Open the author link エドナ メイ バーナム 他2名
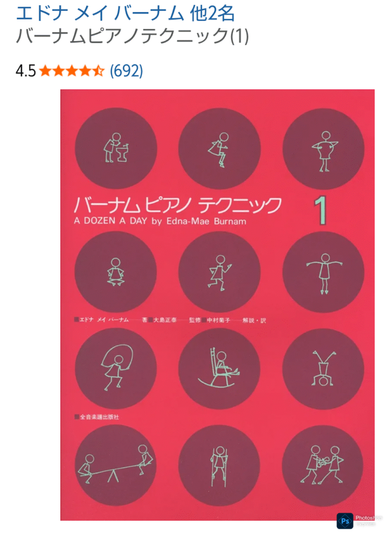Image resolution: width=392 pixels, height=538 pixels. pyautogui.click(x=125, y=14)
